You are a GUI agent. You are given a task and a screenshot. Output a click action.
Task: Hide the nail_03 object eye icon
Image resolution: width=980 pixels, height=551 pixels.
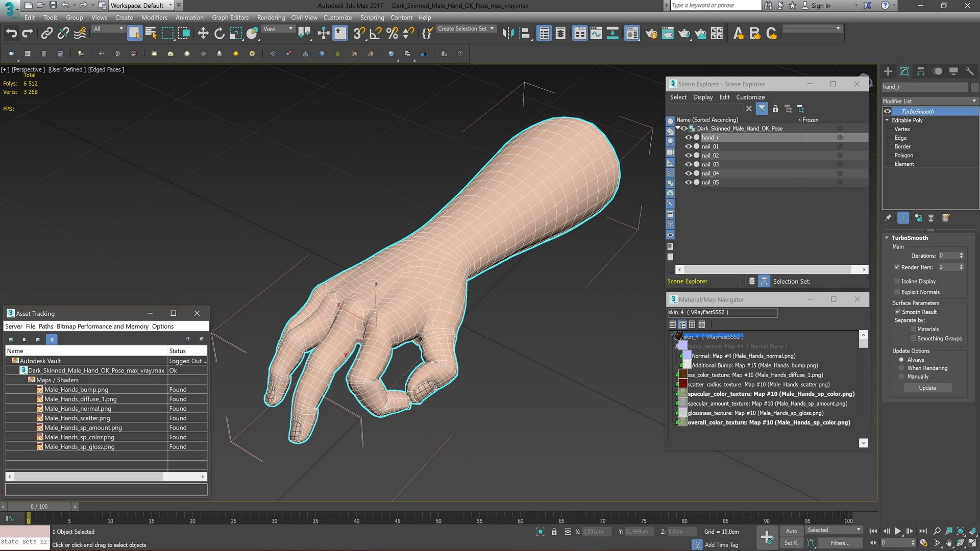[x=689, y=164]
